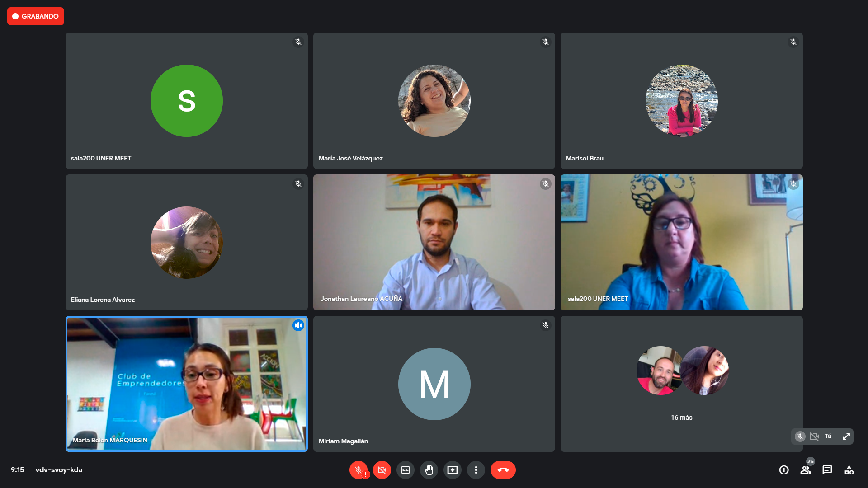Show the 16 more participants tile
Image resolution: width=868 pixels, height=488 pixels.
681,384
